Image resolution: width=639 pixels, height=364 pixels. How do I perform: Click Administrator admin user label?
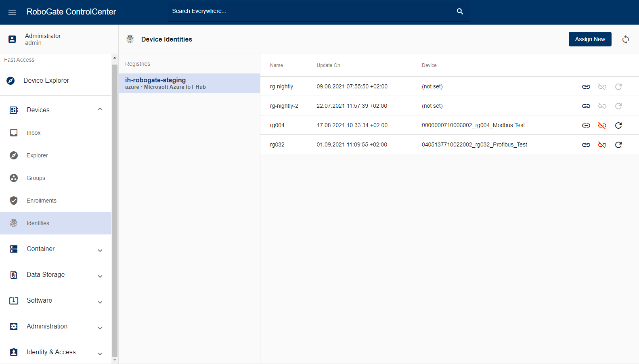click(x=43, y=39)
